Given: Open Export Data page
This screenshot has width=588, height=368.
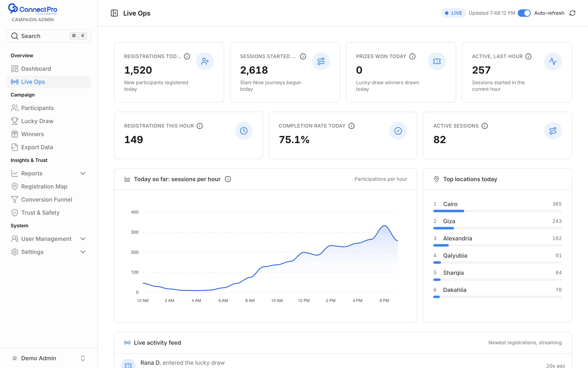Looking at the screenshot, I should tap(49, 147).
